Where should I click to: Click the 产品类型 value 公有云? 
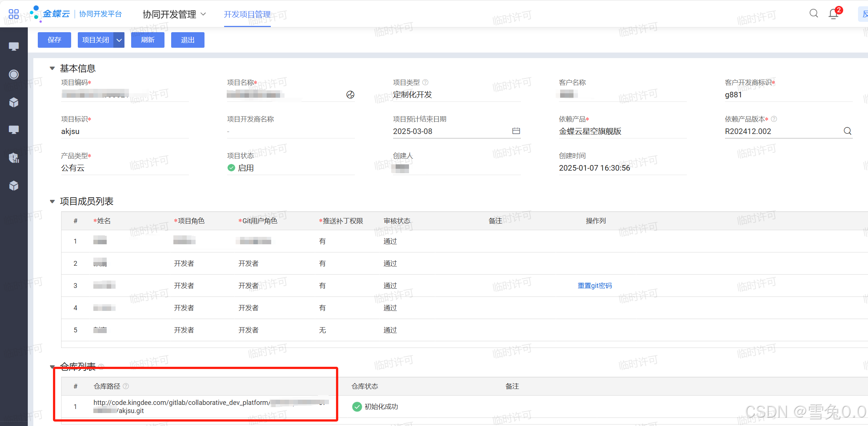(x=73, y=168)
